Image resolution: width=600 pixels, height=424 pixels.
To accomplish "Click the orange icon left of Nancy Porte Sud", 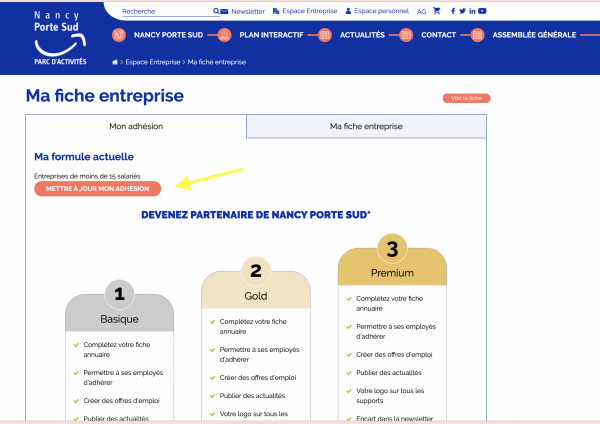I will (x=119, y=35).
